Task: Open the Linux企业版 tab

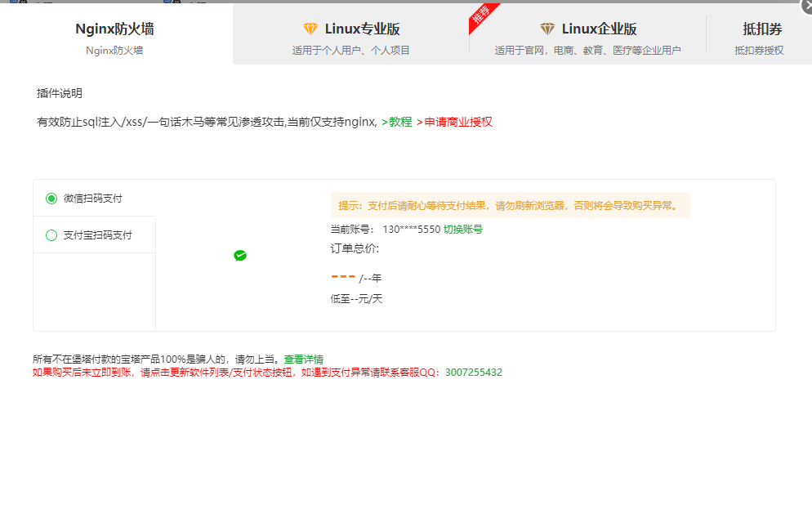Action: [x=588, y=34]
